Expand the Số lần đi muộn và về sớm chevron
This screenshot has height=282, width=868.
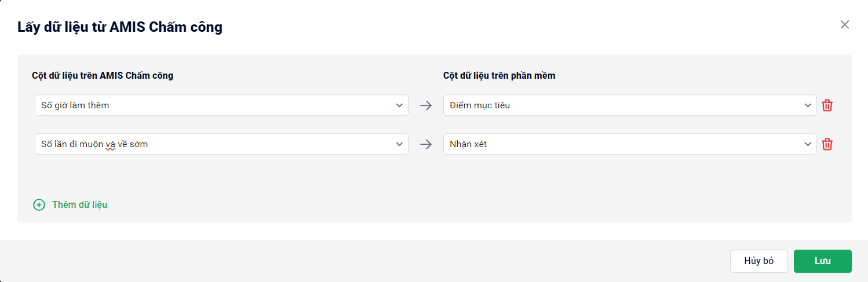tap(399, 144)
